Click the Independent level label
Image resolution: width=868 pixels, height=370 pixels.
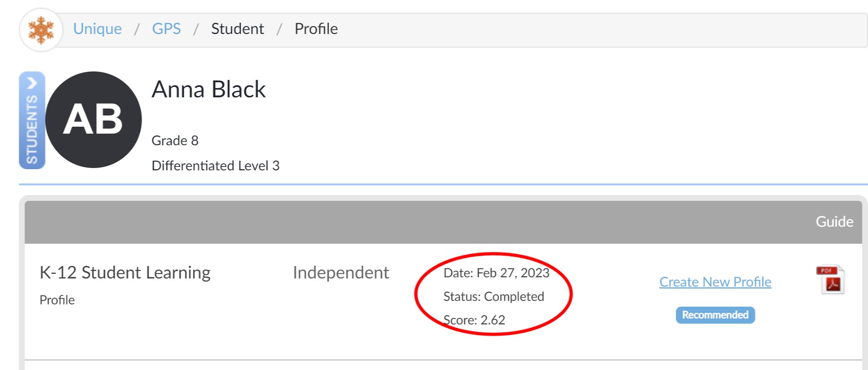[341, 273]
